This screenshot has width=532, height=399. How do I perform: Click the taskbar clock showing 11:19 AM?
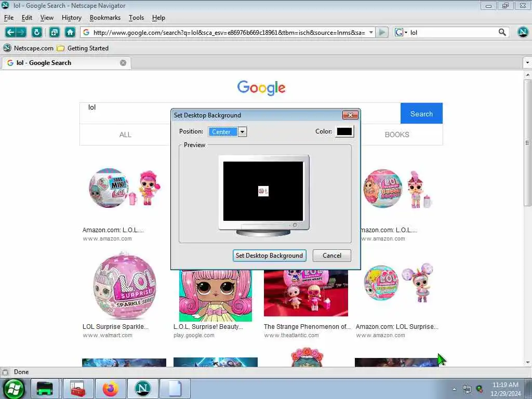505,389
